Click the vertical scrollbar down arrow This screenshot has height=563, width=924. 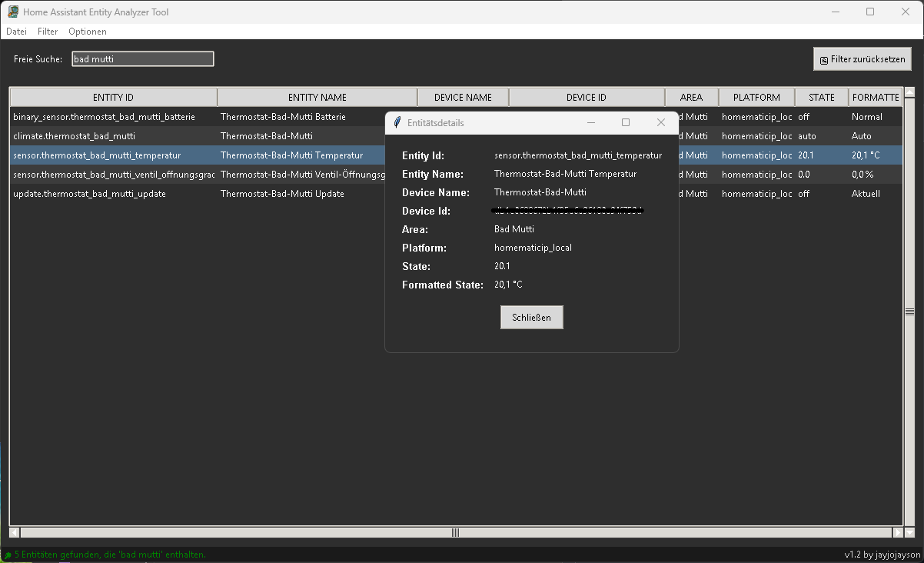click(x=910, y=531)
